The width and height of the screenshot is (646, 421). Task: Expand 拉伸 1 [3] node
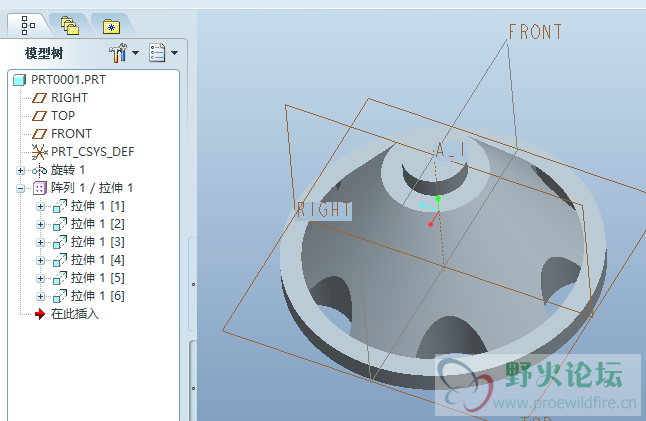[40, 242]
